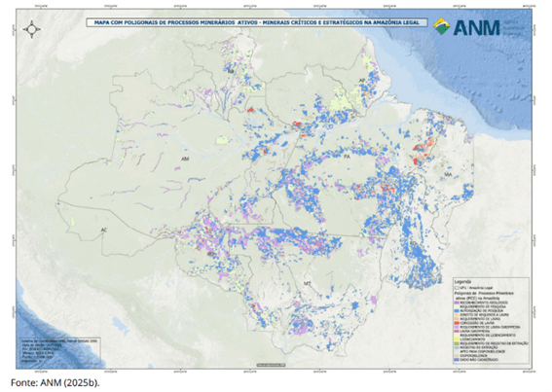Select the AM state label

click(x=185, y=160)
